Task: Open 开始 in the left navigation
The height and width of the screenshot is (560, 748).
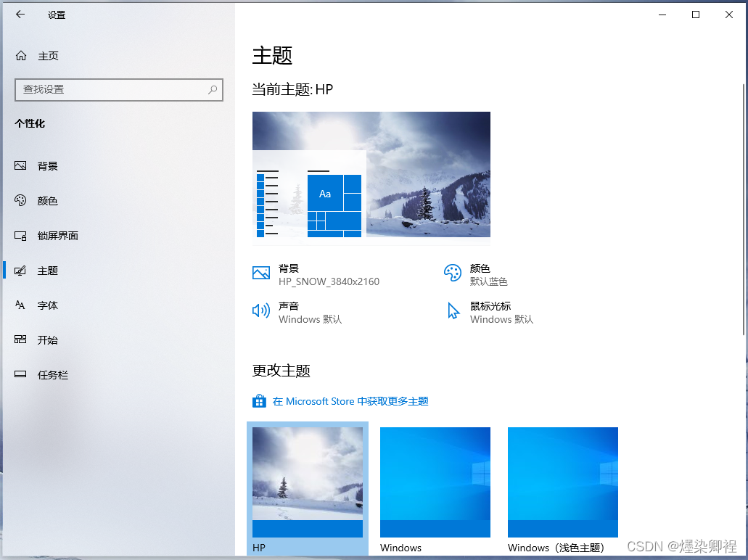Action: [48, 340]
